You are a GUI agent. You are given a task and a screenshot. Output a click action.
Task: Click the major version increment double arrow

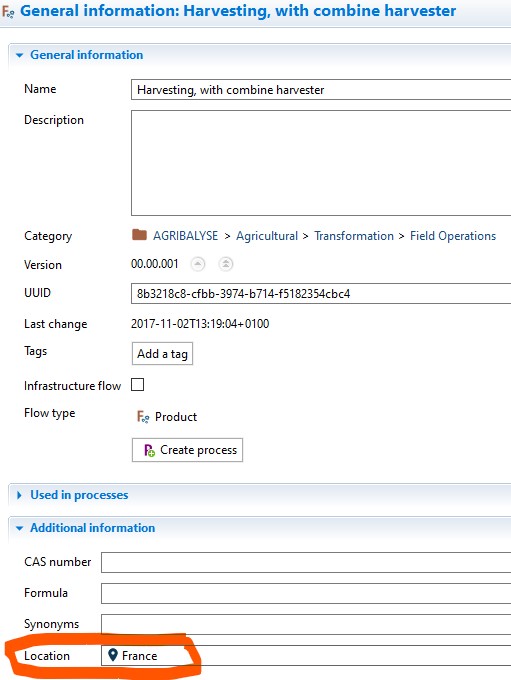click(x=226, y=264)
